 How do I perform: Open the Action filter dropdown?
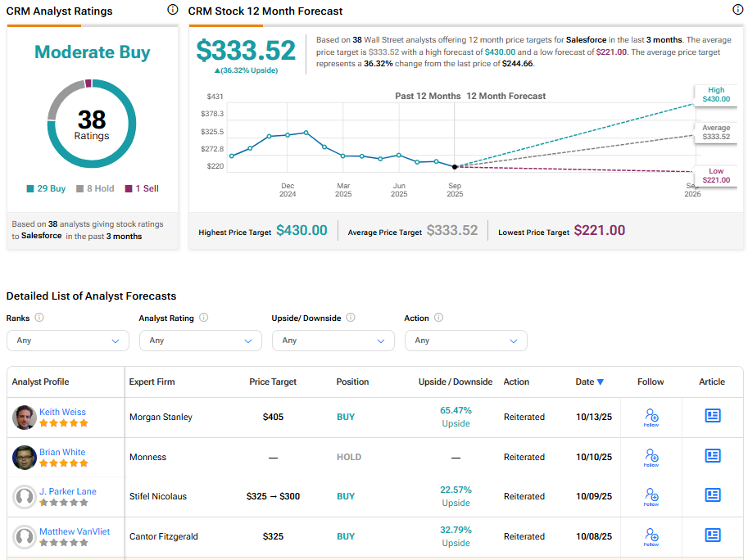pyautogui.click(x=465, y=341)
